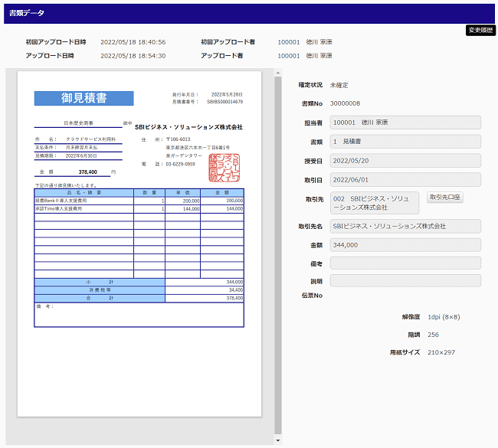Click the red company seal stamp

[224, 168]
